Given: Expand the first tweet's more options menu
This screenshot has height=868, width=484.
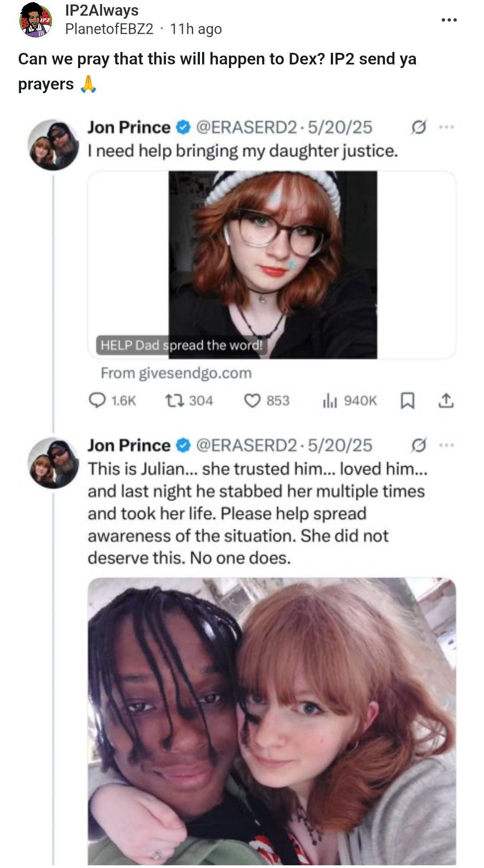Looking at the screenshot, I should point(447,128).
